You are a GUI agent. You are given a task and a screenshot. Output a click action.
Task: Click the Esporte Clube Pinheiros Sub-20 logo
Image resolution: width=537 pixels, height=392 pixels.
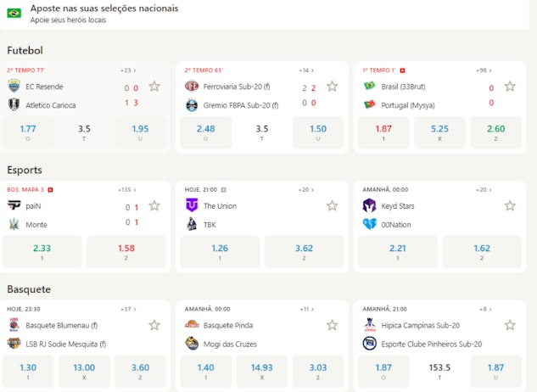[369, 344]
